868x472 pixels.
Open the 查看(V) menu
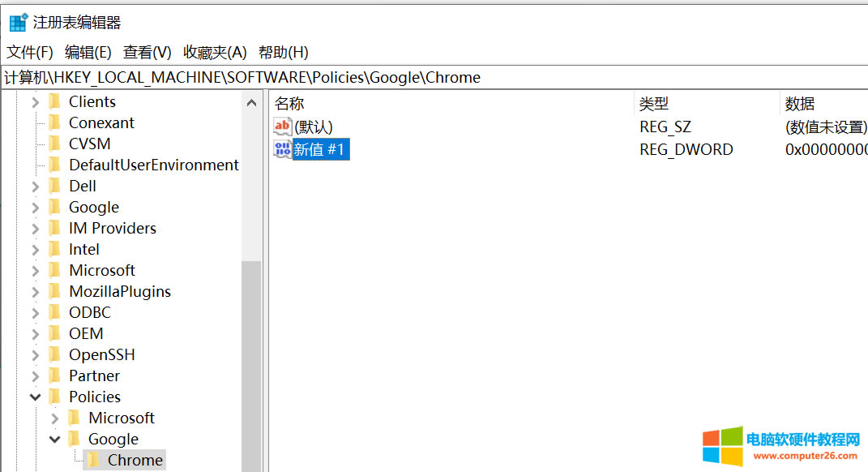[x=148, y=53]
